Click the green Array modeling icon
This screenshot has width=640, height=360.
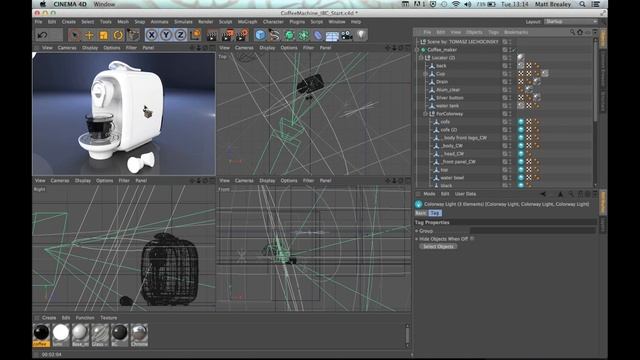[303, 36]
